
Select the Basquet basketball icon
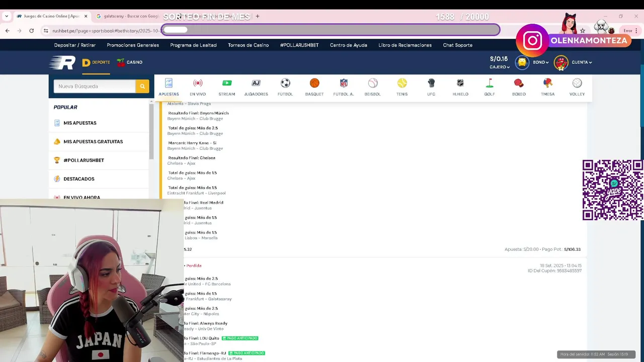(x=314, y=83)
